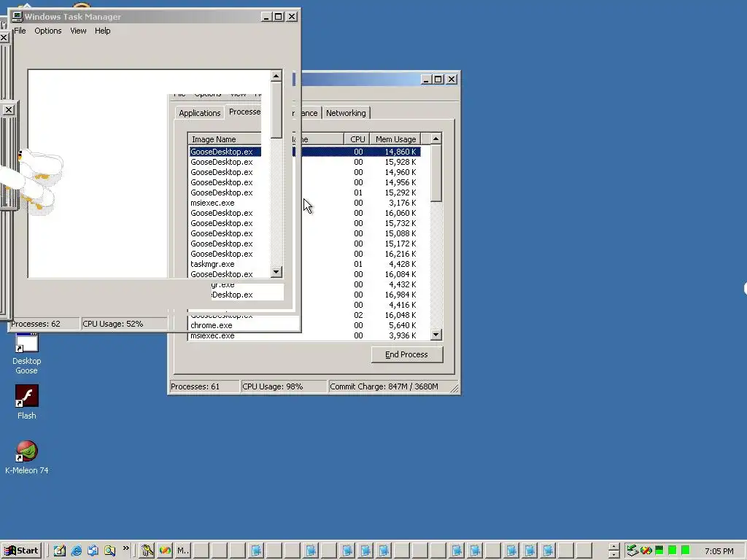This screenshot has width=747, height=560.
Task: Click the process list scrollbar down arrow
Action: click(x=436, y=335)
